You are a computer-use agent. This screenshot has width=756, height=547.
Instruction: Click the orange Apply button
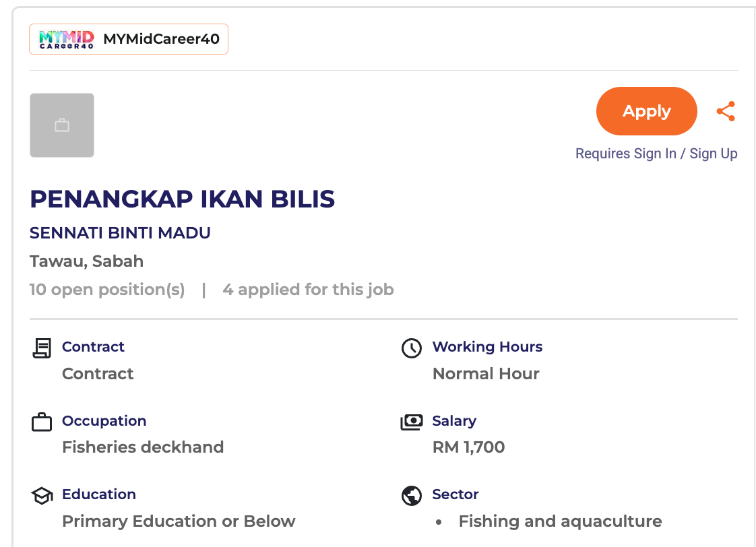(646, 111)
